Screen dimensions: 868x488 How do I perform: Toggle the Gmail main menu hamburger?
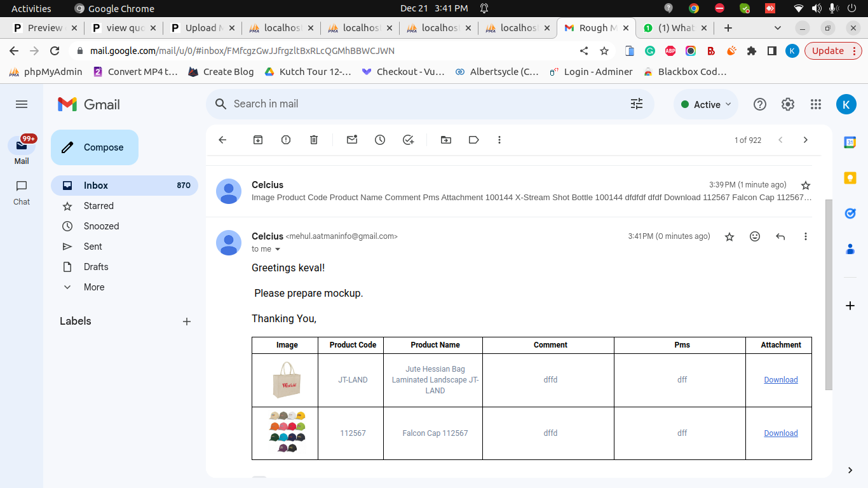[22, 104]
